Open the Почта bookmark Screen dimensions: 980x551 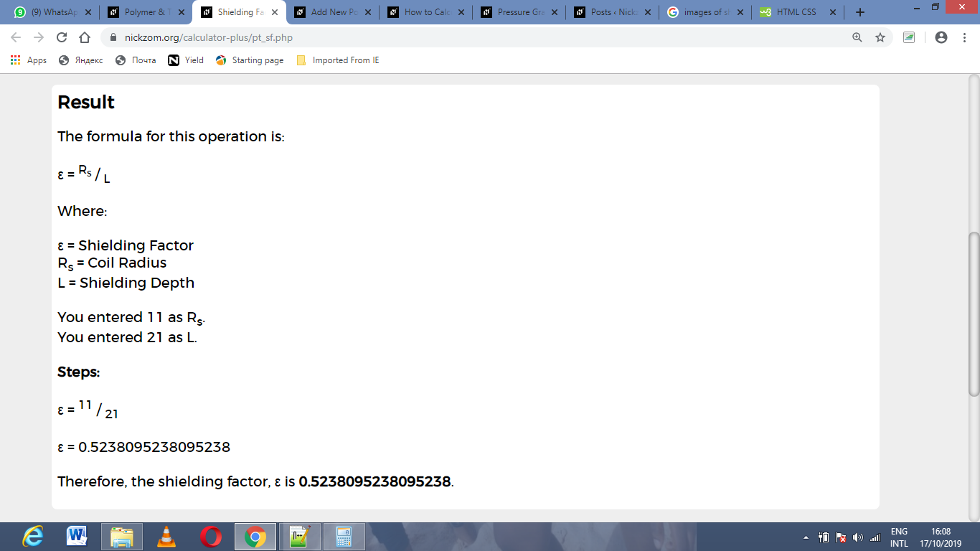tap(136, 60)
